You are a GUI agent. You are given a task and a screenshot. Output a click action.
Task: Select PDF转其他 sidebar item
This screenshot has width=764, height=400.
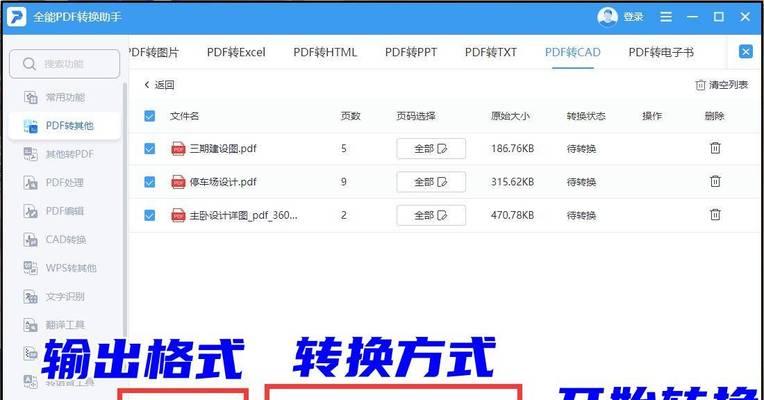64,126
